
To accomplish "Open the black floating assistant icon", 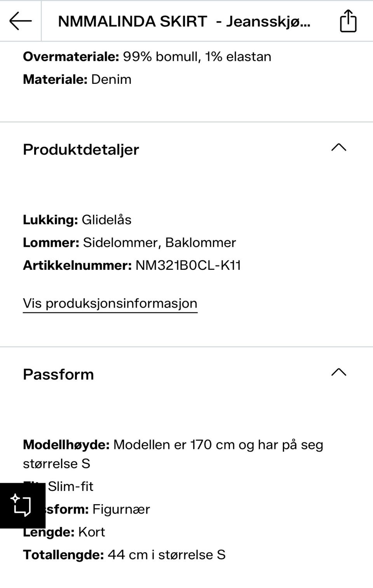I will click(x=23, y=505).
